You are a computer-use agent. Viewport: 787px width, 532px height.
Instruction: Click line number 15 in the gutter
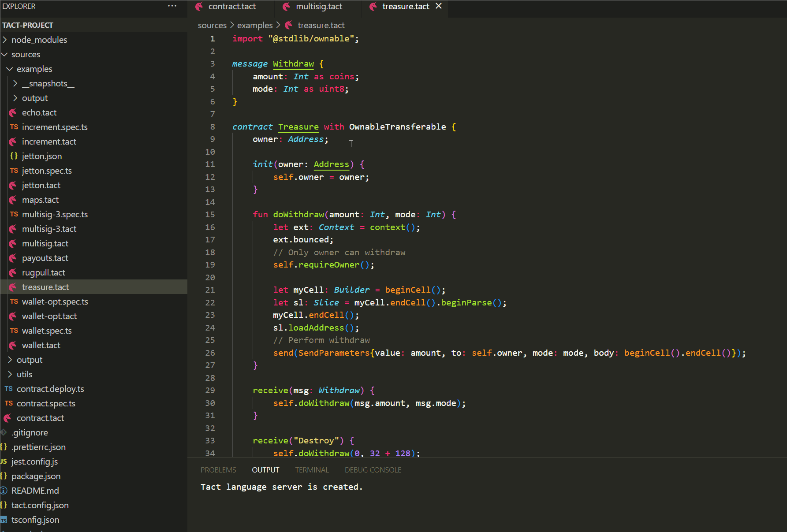(210, 215)
